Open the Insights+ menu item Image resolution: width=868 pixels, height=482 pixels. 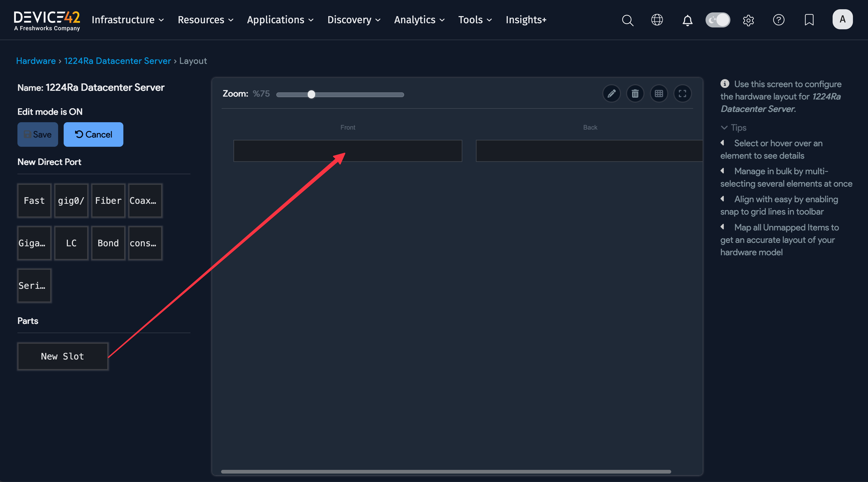click(526, 20)
